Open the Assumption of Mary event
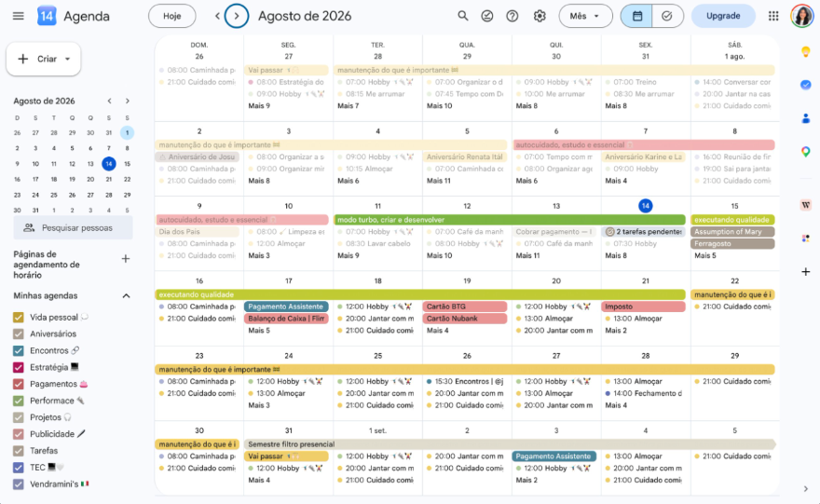 (x=732, y=232)
